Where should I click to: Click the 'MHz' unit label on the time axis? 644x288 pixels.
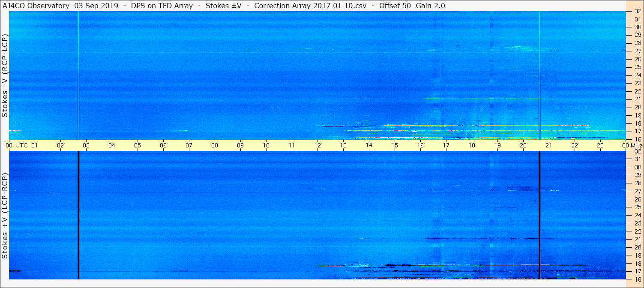(x=636, y=145)
